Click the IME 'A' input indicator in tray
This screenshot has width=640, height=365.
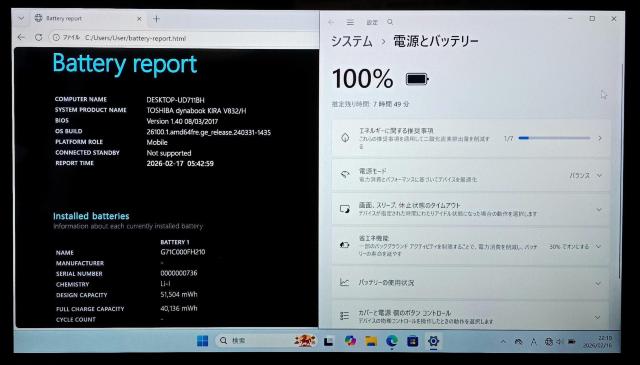[533, 342]
